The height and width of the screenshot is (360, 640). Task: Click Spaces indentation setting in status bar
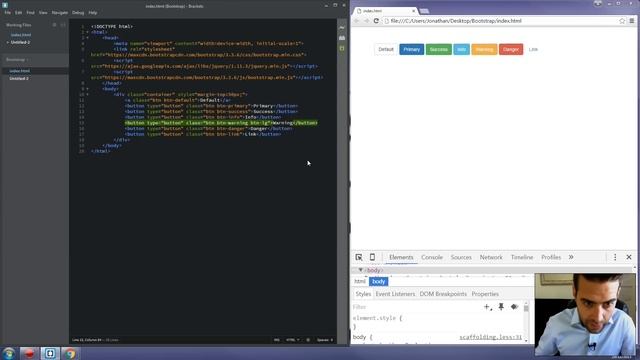(x=325, y=340)
